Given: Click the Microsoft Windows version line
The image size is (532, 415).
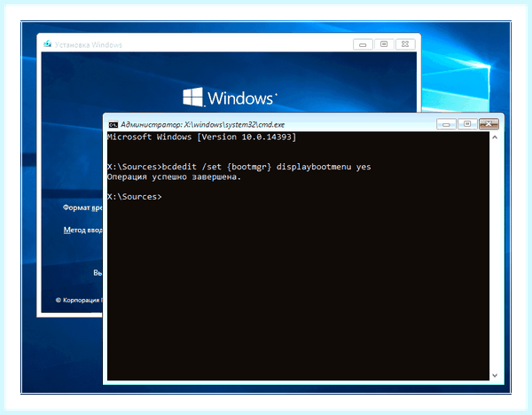Looking at the screenshot, I should [x=201, y=137].
